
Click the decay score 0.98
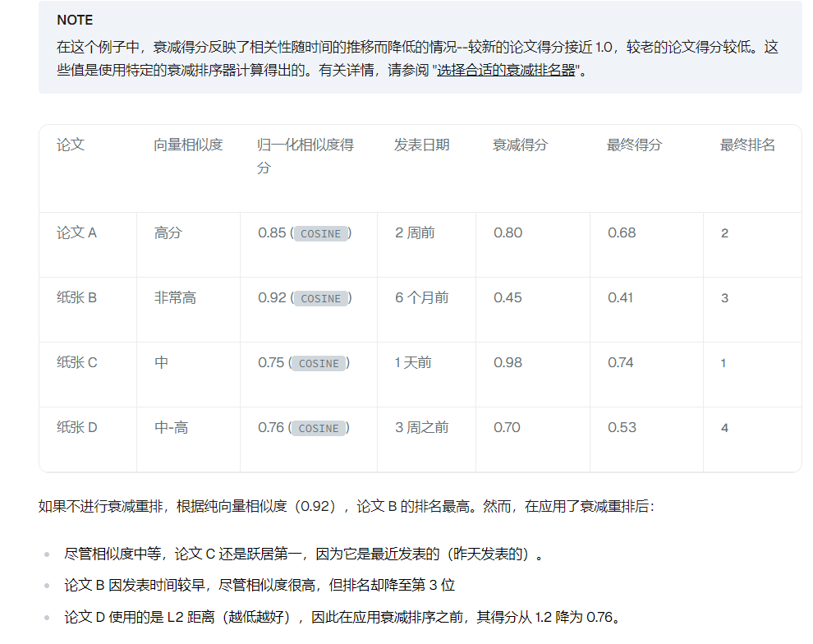click(x=508, y=362)
